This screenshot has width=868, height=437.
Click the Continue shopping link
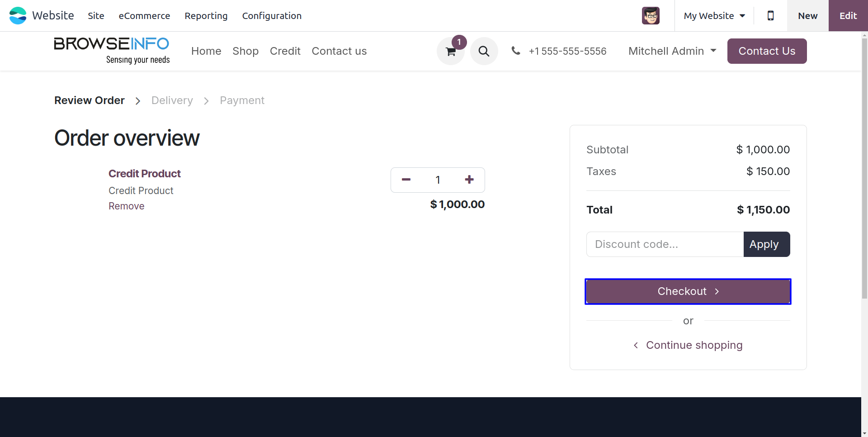(693, 345)
